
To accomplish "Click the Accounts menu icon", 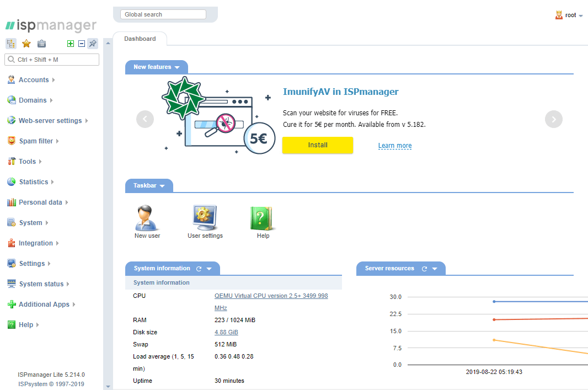I will click(11, 79).
